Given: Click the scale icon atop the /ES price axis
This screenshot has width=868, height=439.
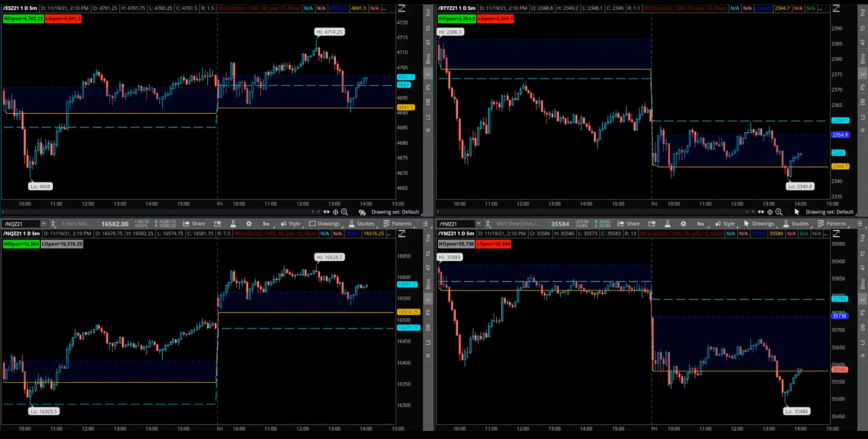Looking at the screenshot, I should pyautogui.click(x=402, y=8).
